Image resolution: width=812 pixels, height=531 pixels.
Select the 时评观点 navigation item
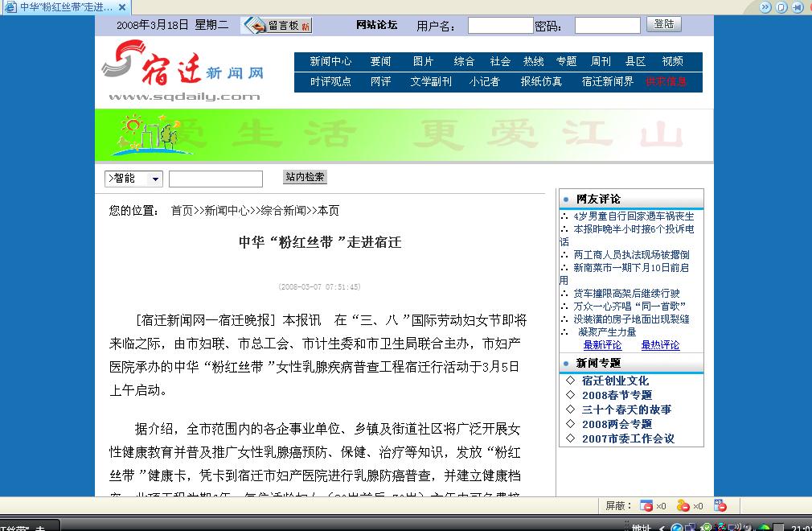(330, 82)
